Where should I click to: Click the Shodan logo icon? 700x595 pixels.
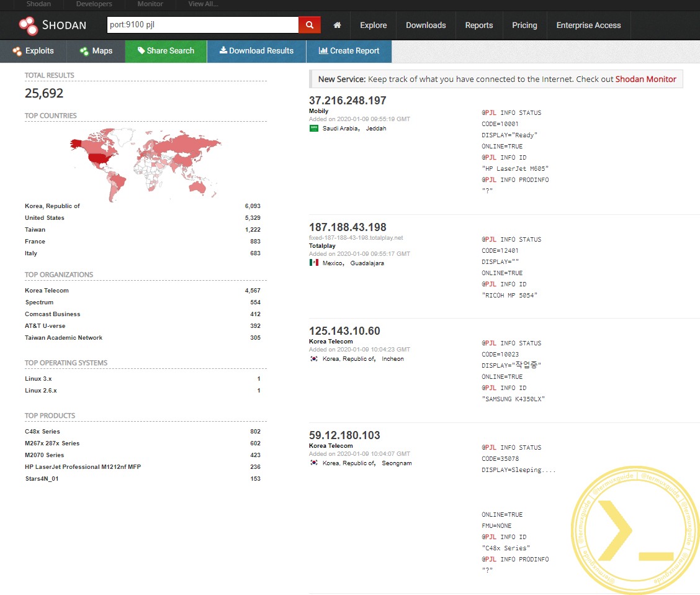tap(28, 25)
